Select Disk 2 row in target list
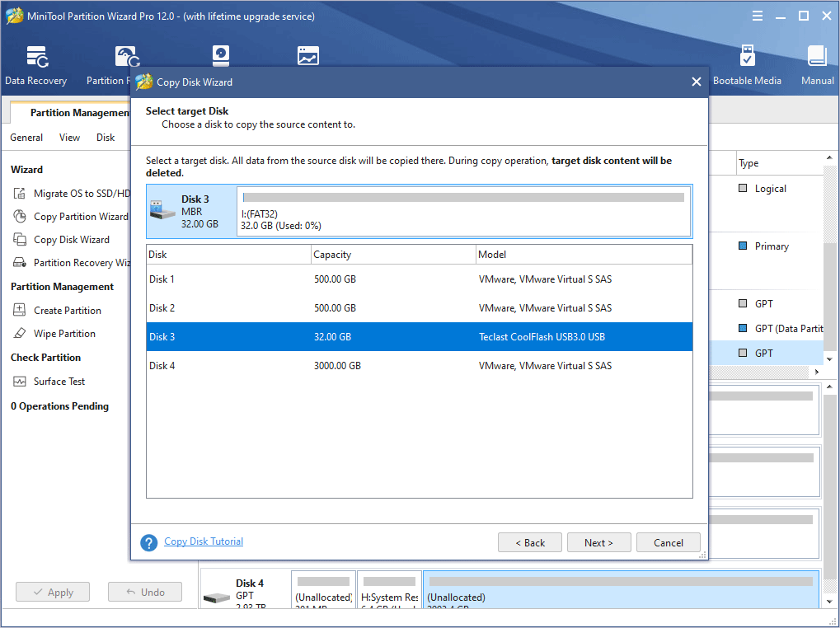This screenshot has width=840, height=628. coord(420,308)
